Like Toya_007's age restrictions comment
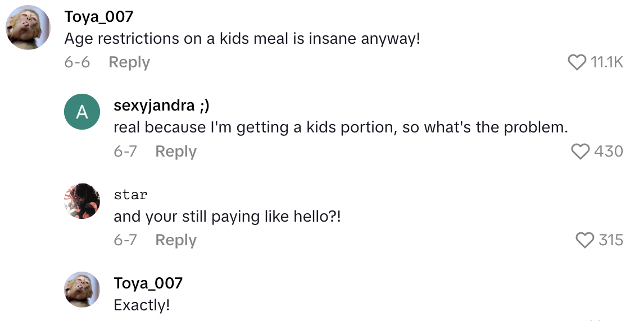 (577, 62)
